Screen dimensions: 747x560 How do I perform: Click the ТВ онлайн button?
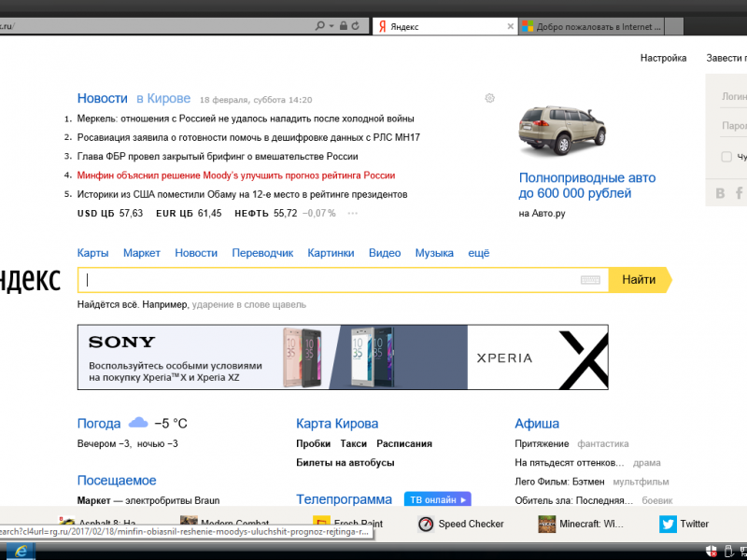[x=437, y=499]
